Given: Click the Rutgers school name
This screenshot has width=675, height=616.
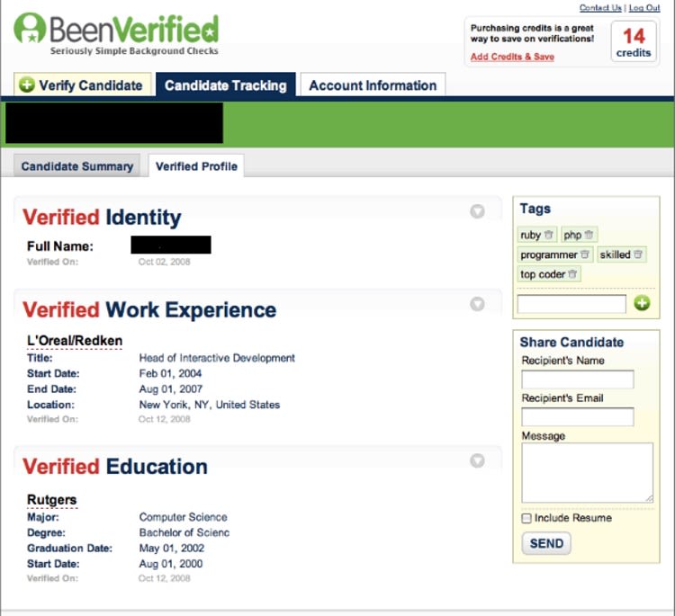Looking at the screenshot, I should (x=51, y=499).
